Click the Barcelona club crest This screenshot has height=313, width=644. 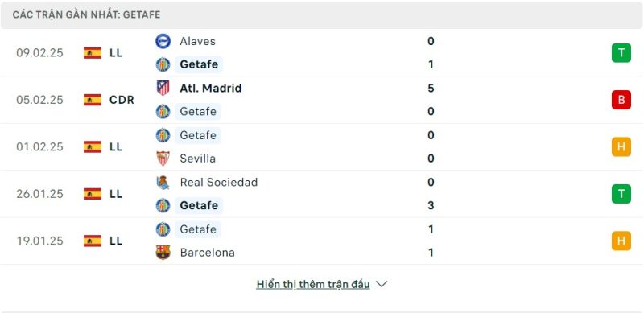pyautogui.click(x=163, y=252)
